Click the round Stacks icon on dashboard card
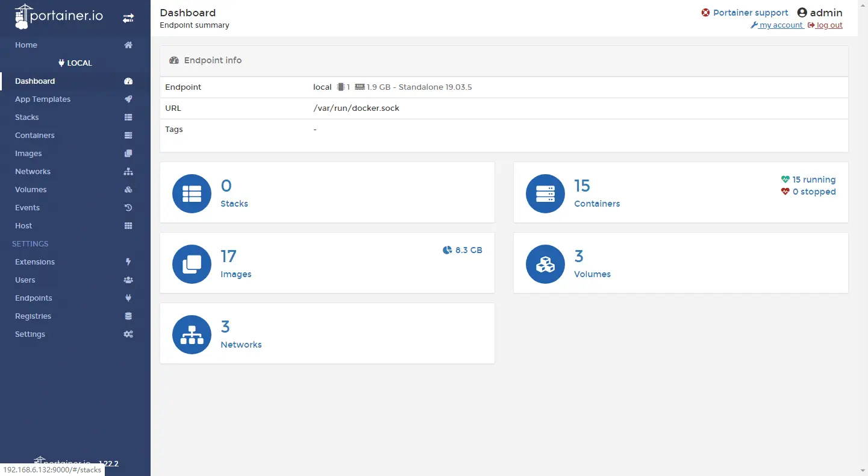 [x=192, y=193]
